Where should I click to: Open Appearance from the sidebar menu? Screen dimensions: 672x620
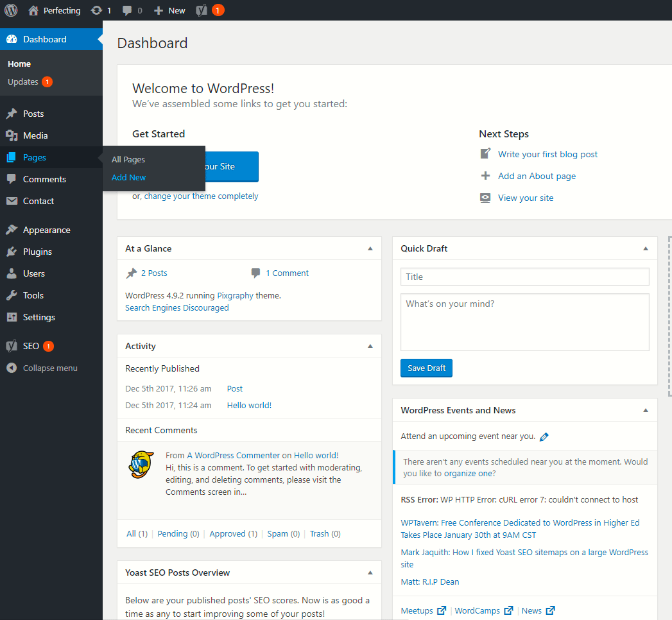tap(46, 230)
